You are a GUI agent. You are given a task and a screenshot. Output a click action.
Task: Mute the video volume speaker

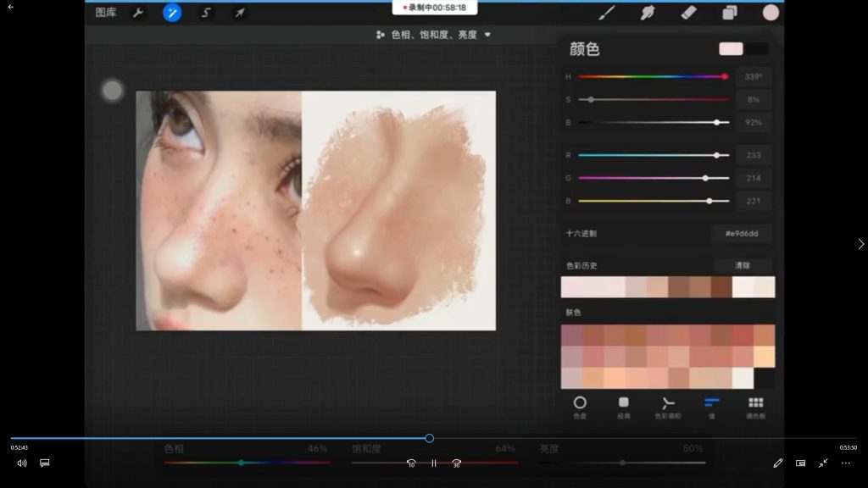22,463
